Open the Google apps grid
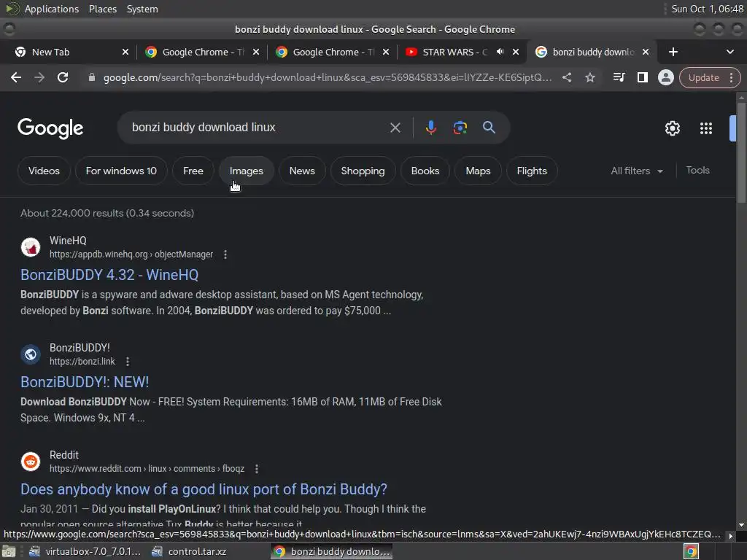 705,128
